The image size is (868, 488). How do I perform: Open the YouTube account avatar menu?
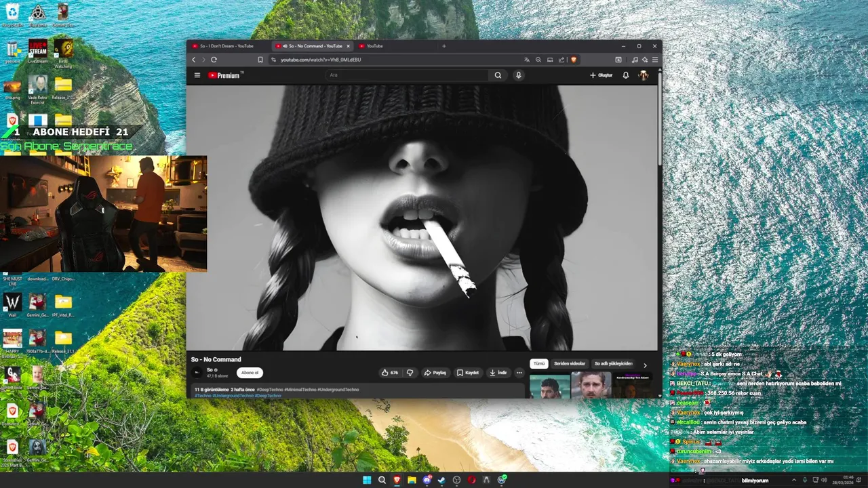pyautogui.click(x=644, y=75)
